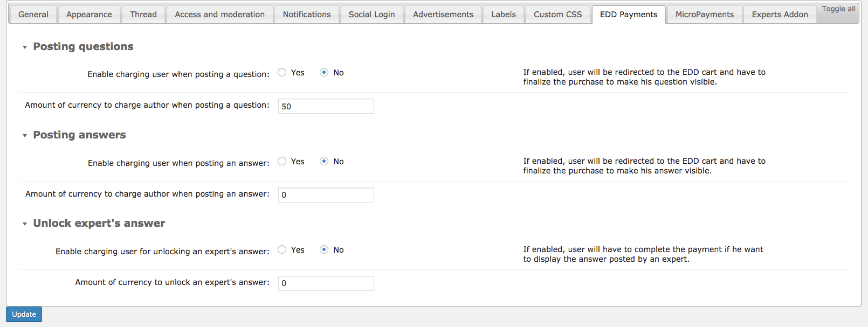Enable charging for unlocking an expert's answer
This screenshot has width=868, height=327.
282,250
